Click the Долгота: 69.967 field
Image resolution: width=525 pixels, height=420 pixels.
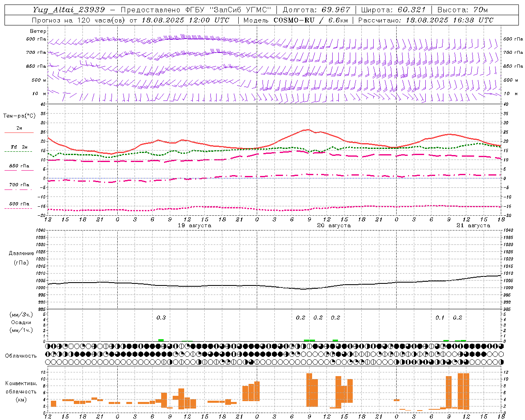pyautogui.click(x=316, y=10)
